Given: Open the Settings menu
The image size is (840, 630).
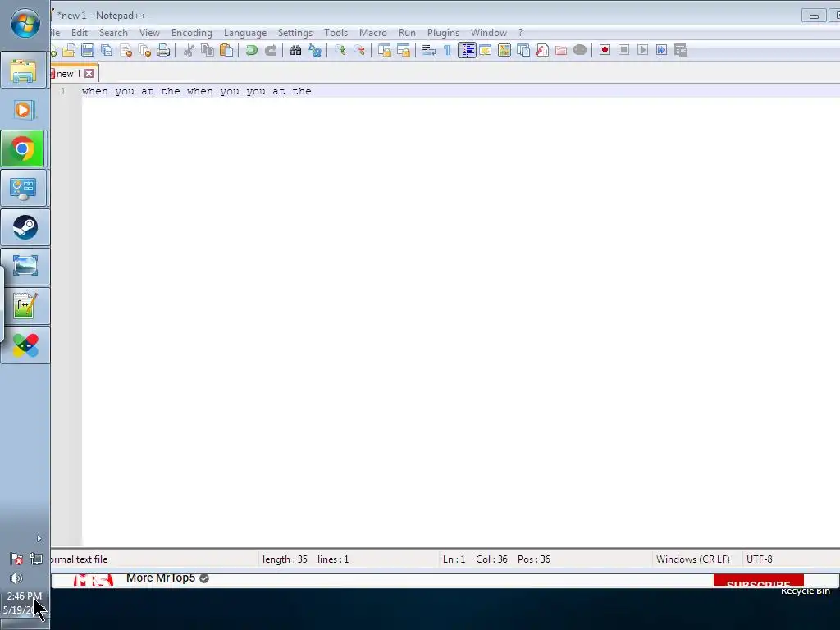Looking at the screenshot, I should (x=295, y=33).
